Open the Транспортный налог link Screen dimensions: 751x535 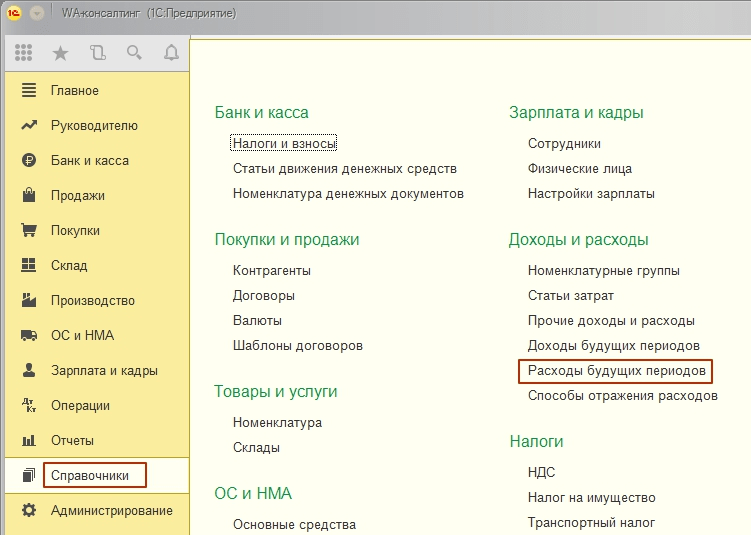pos(591,522)
